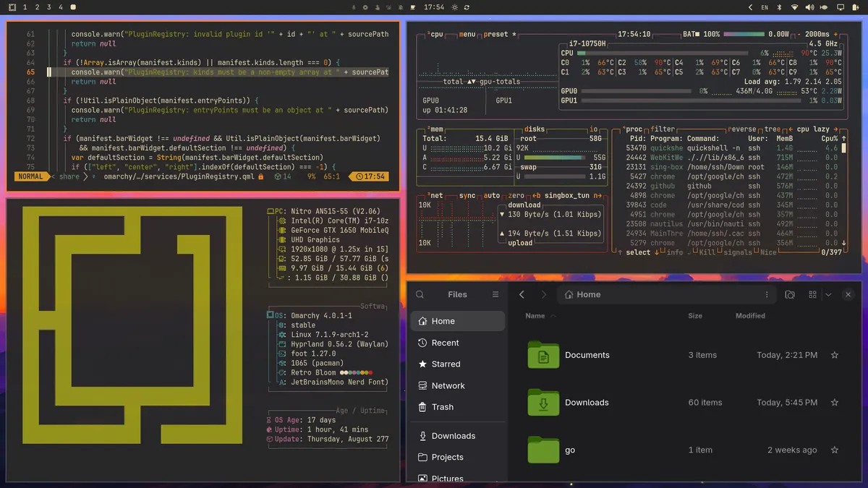Open the Downloads folder icon in file list
This screenshot has height=488, width=868.
[543, 403]
